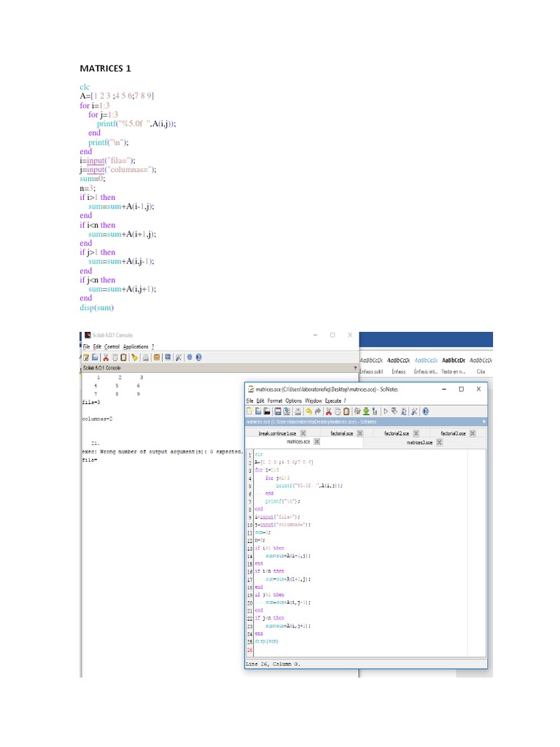This screenshot has height=747, width=560.
Task: Open the ? menu in SciNotes menu bar
Action: pos(345,400)
